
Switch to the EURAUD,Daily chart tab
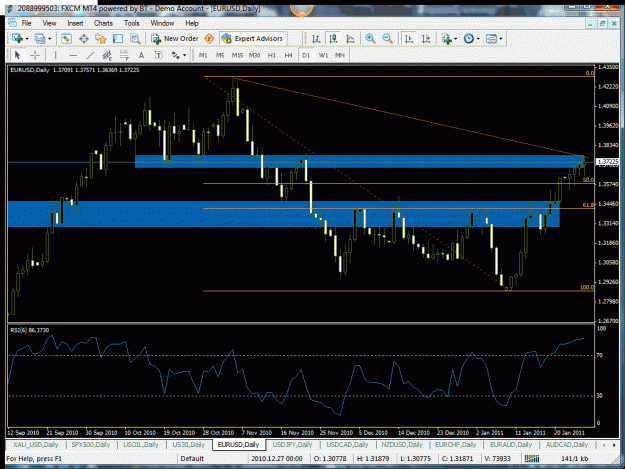coord(511,445)
